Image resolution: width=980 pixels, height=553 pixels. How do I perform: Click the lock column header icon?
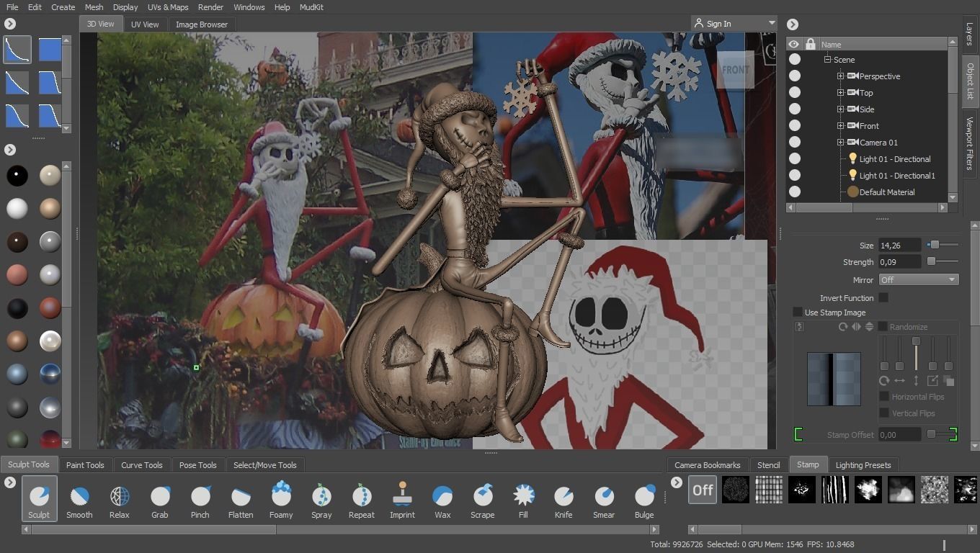811,44
